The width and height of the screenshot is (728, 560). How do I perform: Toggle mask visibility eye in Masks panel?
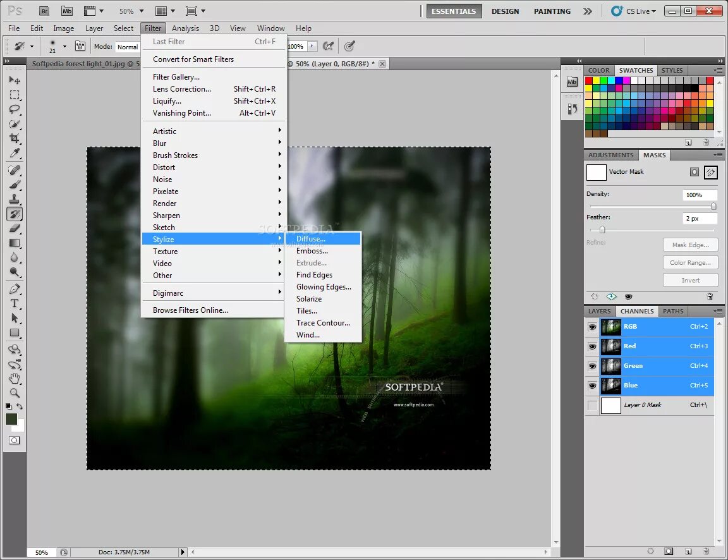[x=629, y=296]
